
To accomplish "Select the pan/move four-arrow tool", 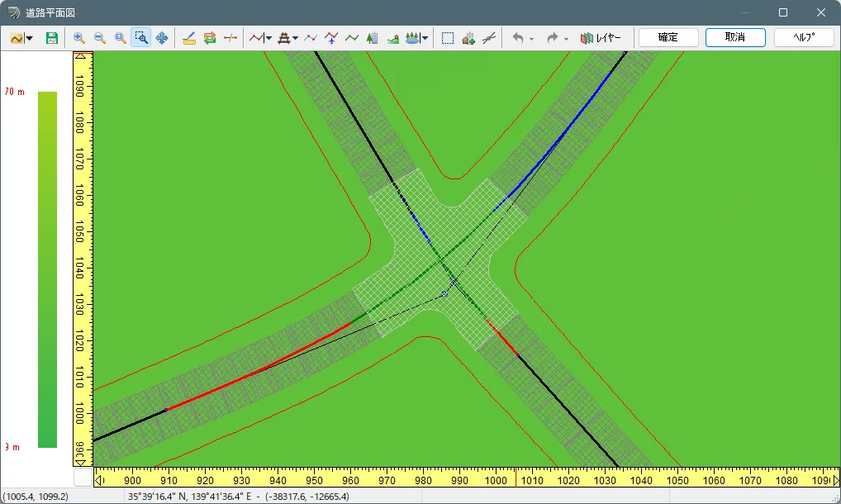I will click(x=162, y=38).
